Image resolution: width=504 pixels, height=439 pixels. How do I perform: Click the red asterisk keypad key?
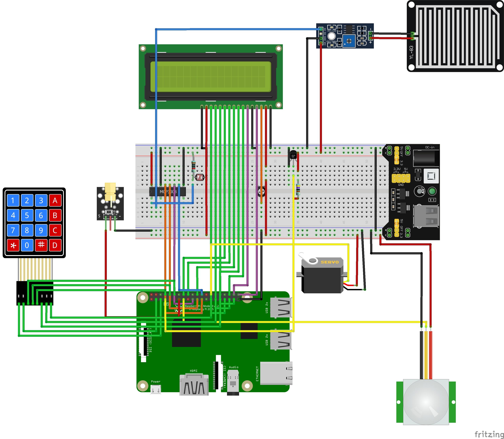[x=13, y=245]
